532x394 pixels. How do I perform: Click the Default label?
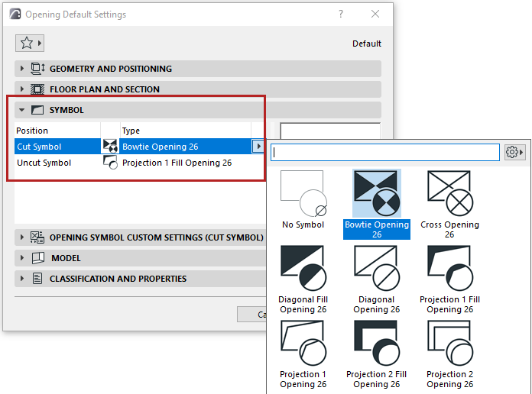tap(367, 44)
